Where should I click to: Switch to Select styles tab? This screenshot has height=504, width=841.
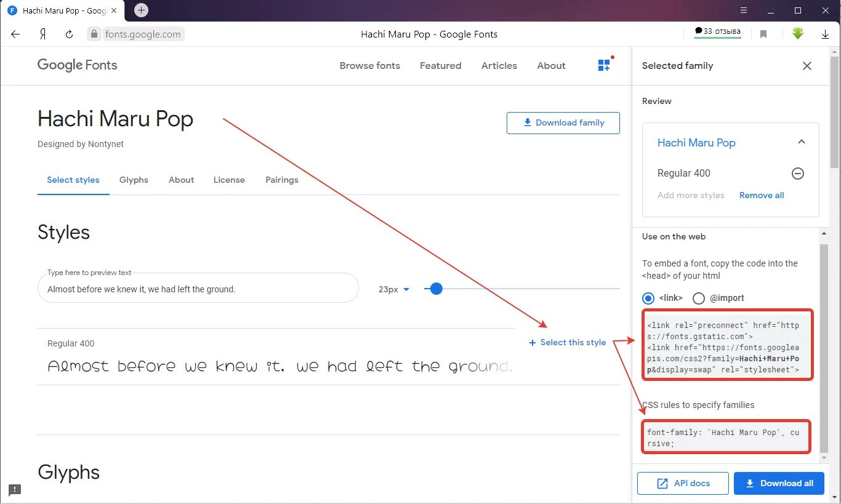(x=73, y=180)
